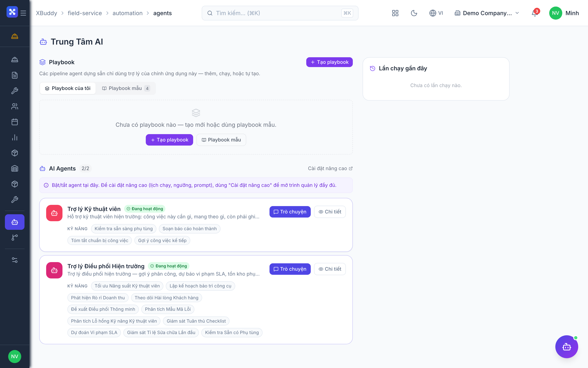The height and width of the screenshot is (368, 588).
Task: Click the Đề xuất Điều phối Thông minh skill
Action: click(x=103, y=309)
